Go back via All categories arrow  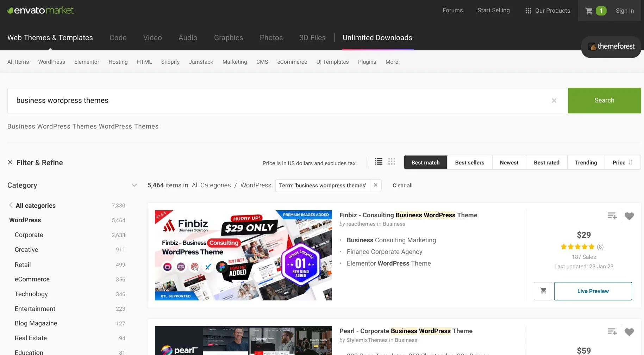click(11, 205)
